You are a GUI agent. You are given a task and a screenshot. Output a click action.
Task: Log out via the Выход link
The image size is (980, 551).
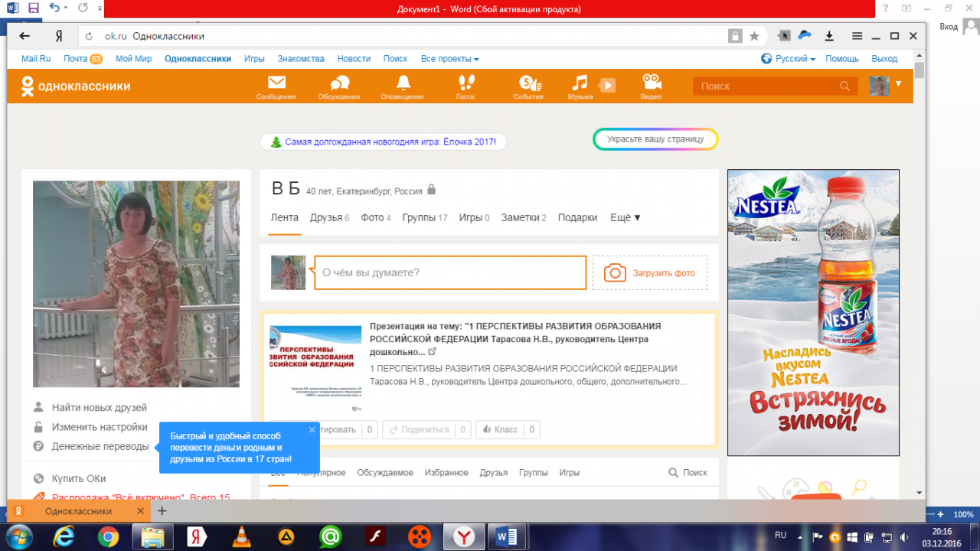[x=884, y=59]
